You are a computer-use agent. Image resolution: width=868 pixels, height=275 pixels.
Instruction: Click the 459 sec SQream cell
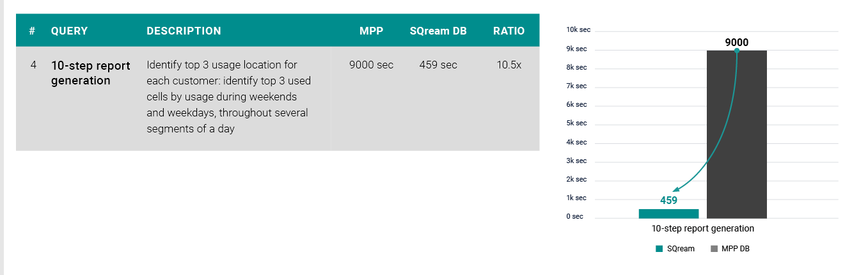(438, 65)
